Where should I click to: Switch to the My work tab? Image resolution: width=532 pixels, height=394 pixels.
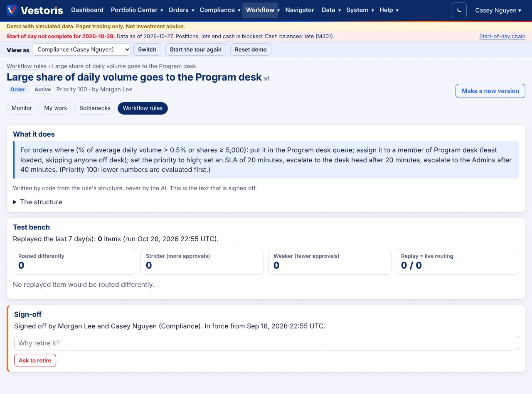56,108
